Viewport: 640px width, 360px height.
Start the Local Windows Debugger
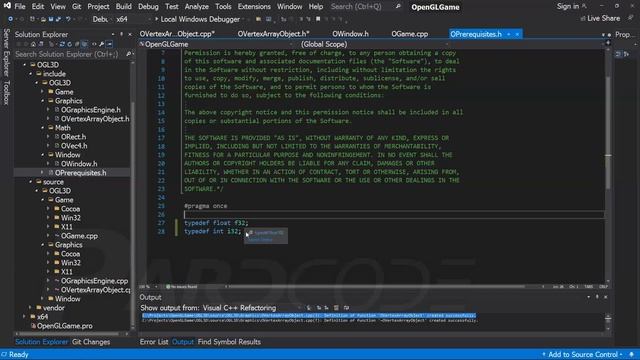(197, 19)
